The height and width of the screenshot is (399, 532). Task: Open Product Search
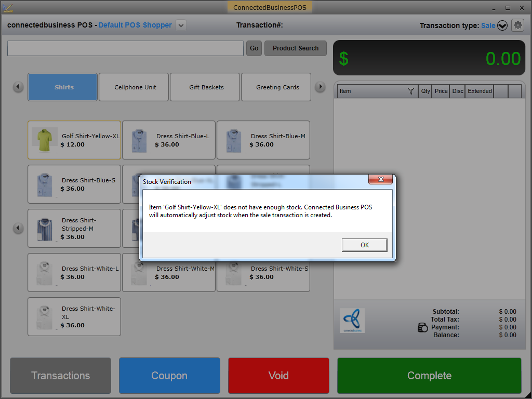point(296,48)
